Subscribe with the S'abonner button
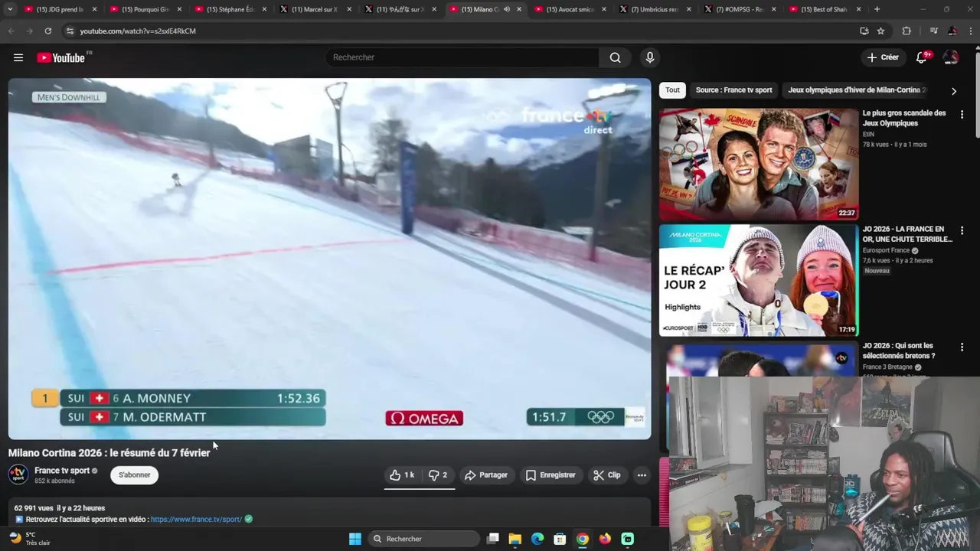 click(134, 475)
